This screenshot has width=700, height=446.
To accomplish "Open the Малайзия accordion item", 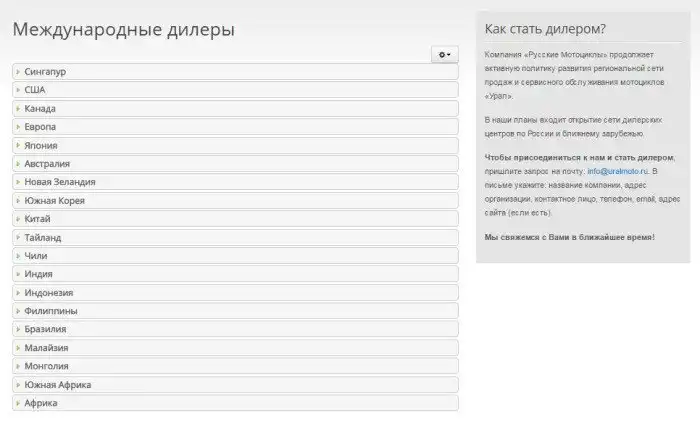I will pyautogui.click(x=46, y=348).
